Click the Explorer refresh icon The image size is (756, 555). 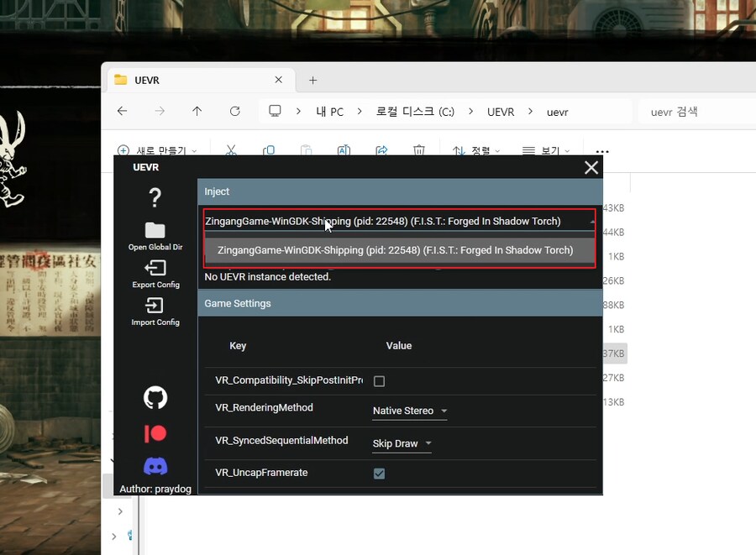235,111
